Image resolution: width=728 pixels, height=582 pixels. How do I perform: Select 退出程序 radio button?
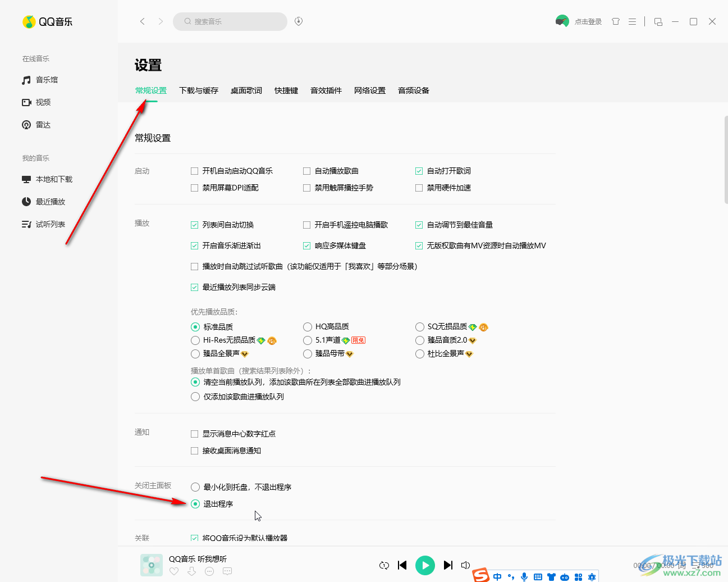(x=195, y=504)
